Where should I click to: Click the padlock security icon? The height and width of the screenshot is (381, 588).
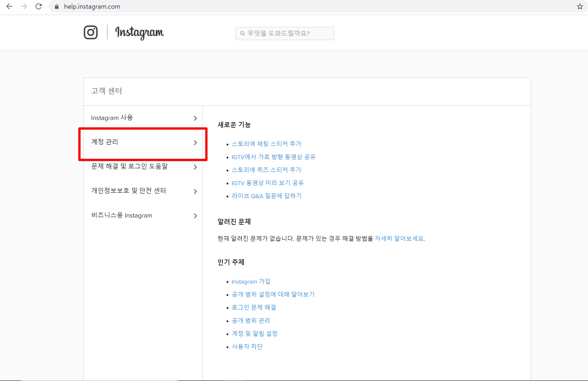point(57,7)
